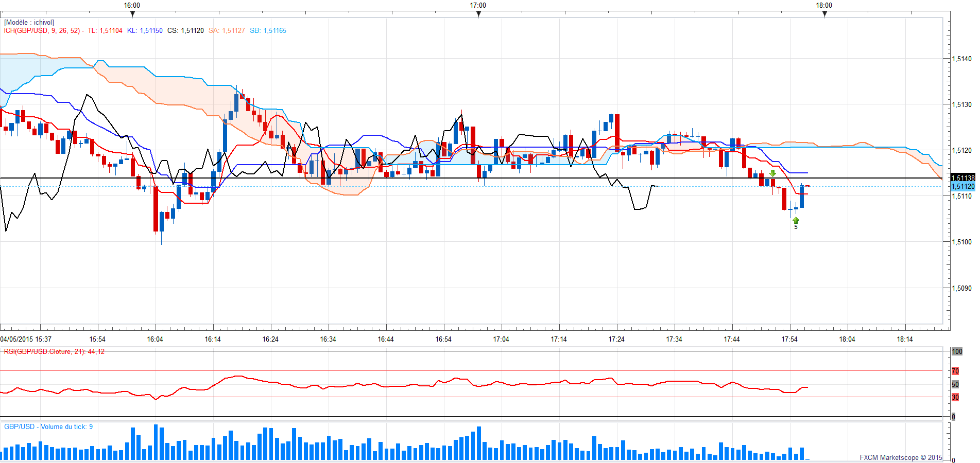Open the RSI(GBP/USD.Cloture, 21) indicator label

tap(54, 351)
